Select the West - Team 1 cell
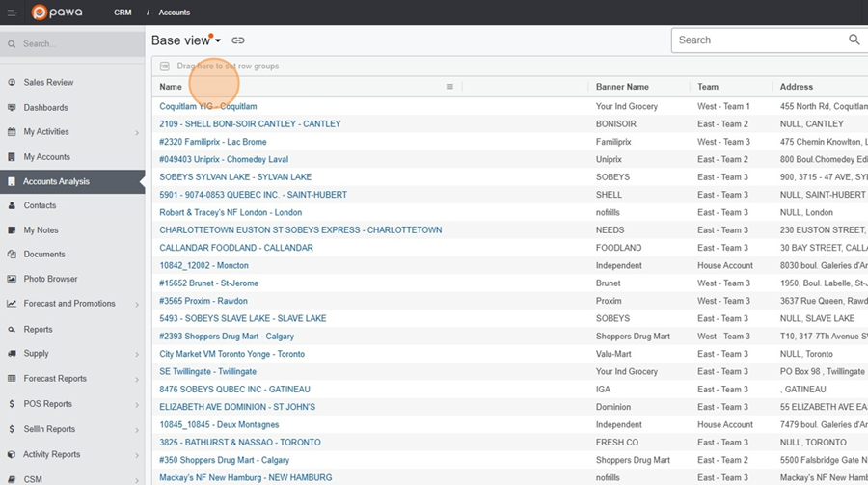Screen dimensions: 868x485 [x=723, y=106]
